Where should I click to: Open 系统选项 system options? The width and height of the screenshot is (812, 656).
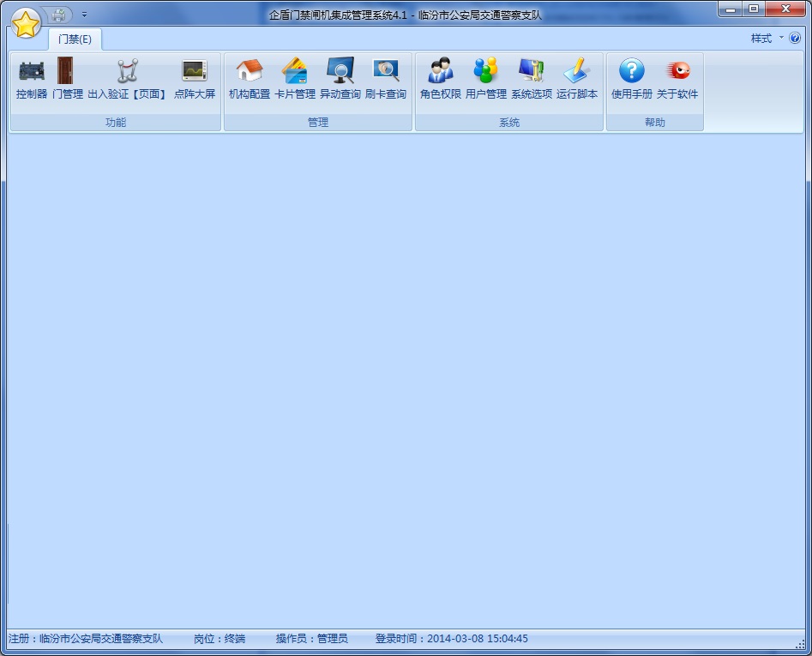[532, 79]
